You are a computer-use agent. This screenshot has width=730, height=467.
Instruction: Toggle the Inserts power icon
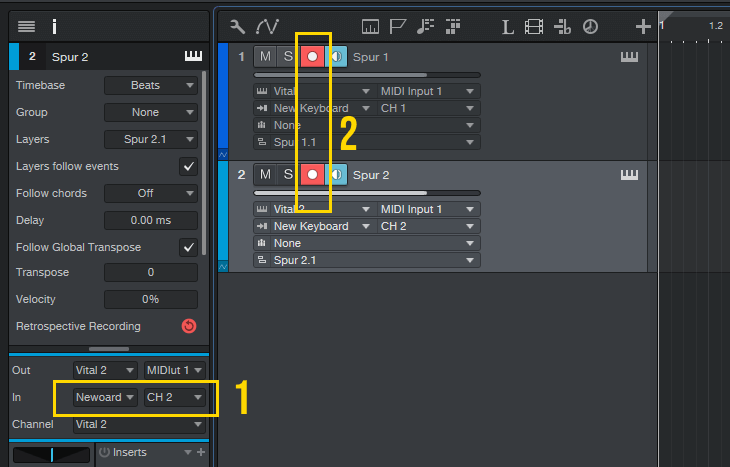104,452
